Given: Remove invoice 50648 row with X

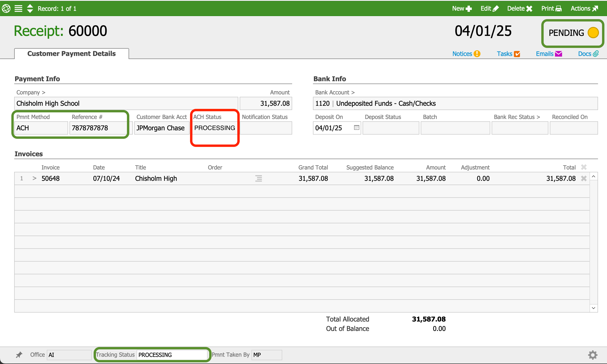Looking at the screenshot, I should [x=584, y=178].
